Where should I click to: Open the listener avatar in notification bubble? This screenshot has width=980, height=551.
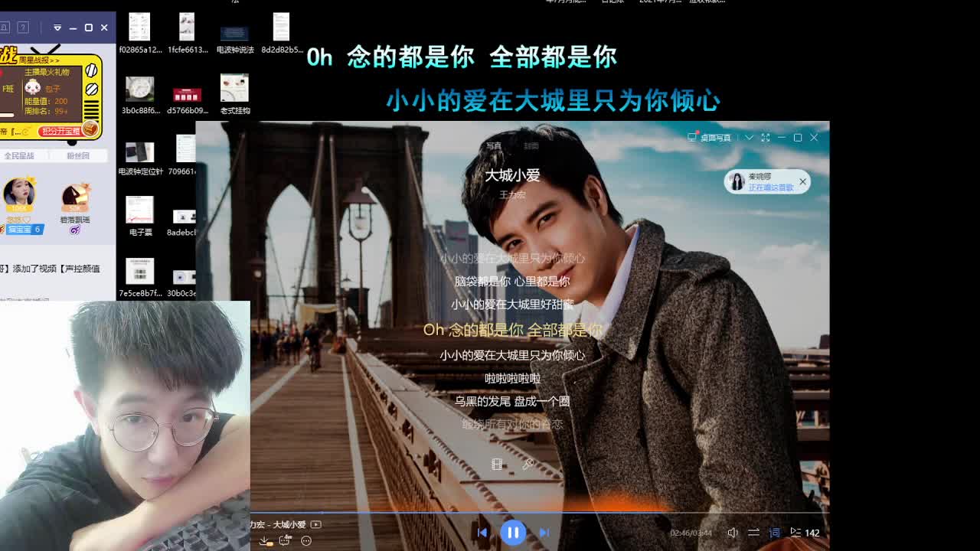[x=737, y=181]
